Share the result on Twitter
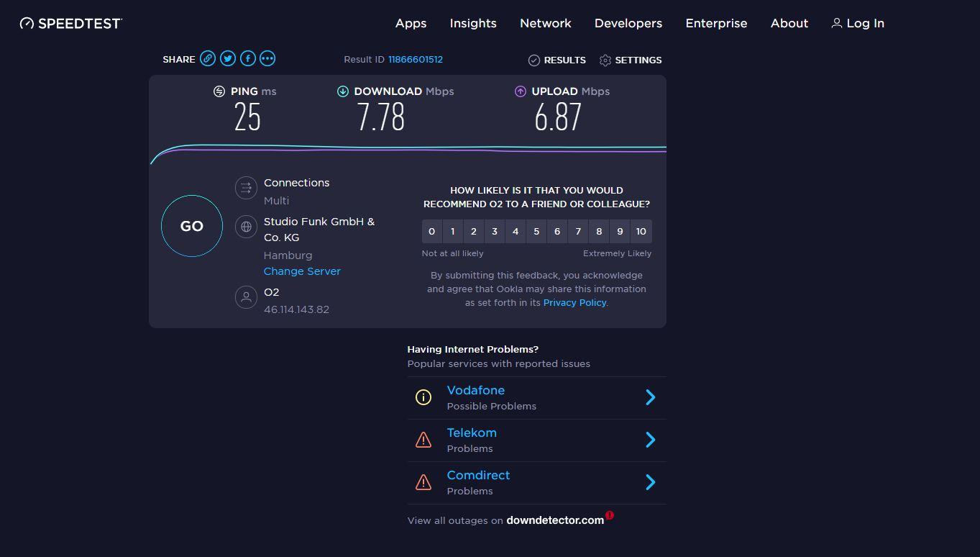 coord(228,59)
